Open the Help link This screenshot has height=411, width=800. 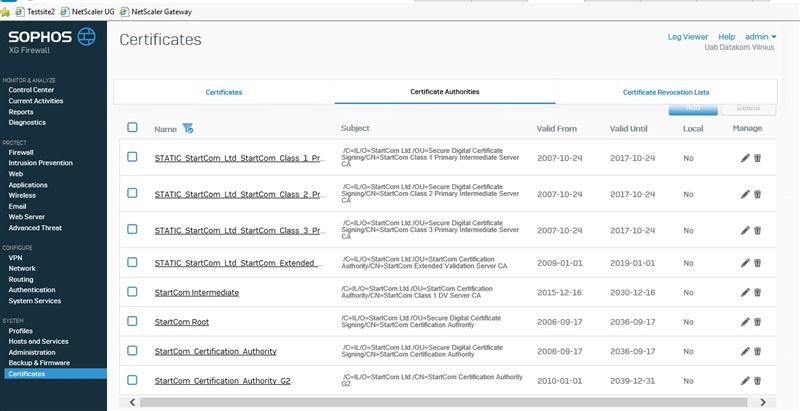coord(727,37)
